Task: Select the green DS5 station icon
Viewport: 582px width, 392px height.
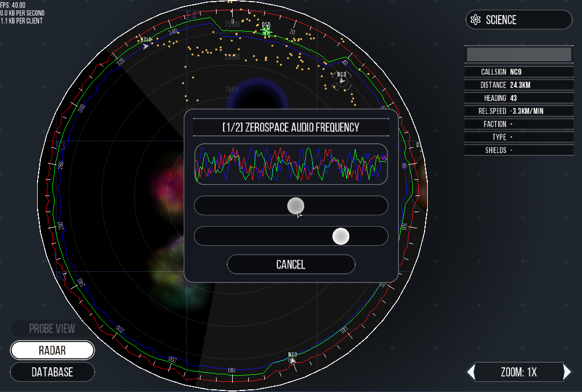Action: tap(265, 32)
